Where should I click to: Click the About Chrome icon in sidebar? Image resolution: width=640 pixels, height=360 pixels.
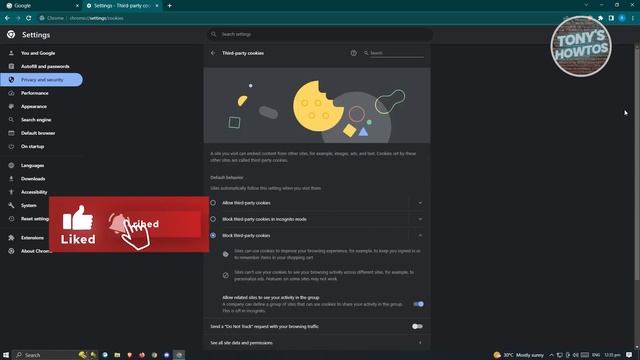pos(11,251)
